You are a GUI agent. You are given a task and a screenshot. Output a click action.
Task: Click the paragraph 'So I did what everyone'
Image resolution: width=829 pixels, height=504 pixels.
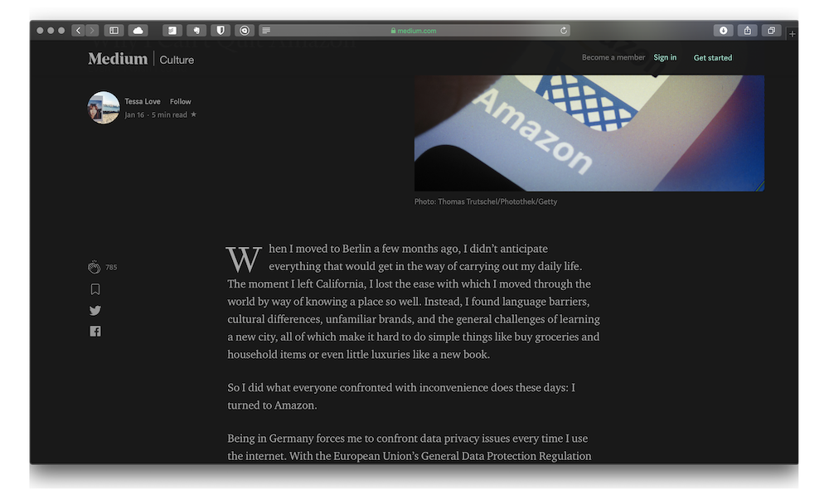[x=401, y=396]
